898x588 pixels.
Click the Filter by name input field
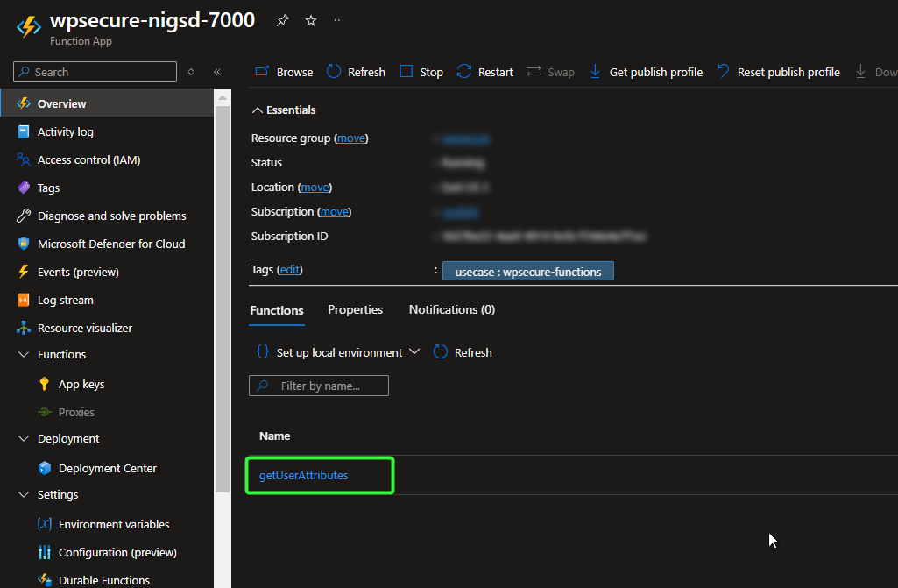coord(329,386)
